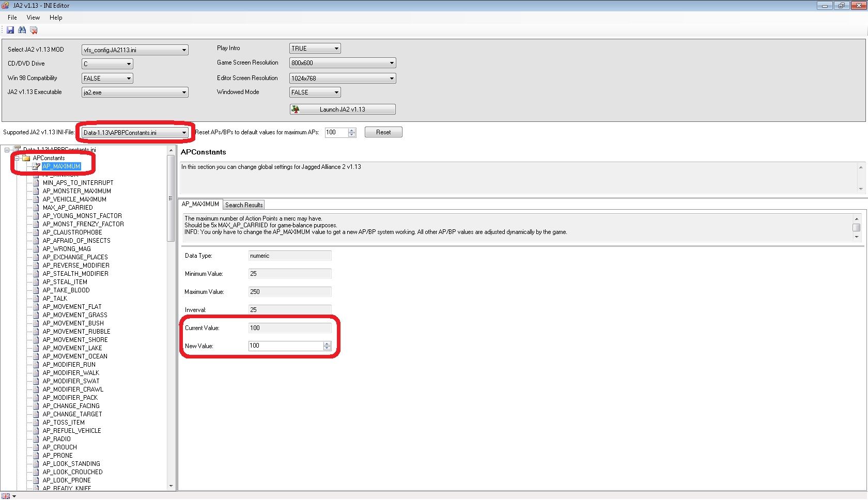Screen dimensions: 868x500
Task: Open the Select JA2 v1.13 MOD dropdown
Action: pos(184,50)
